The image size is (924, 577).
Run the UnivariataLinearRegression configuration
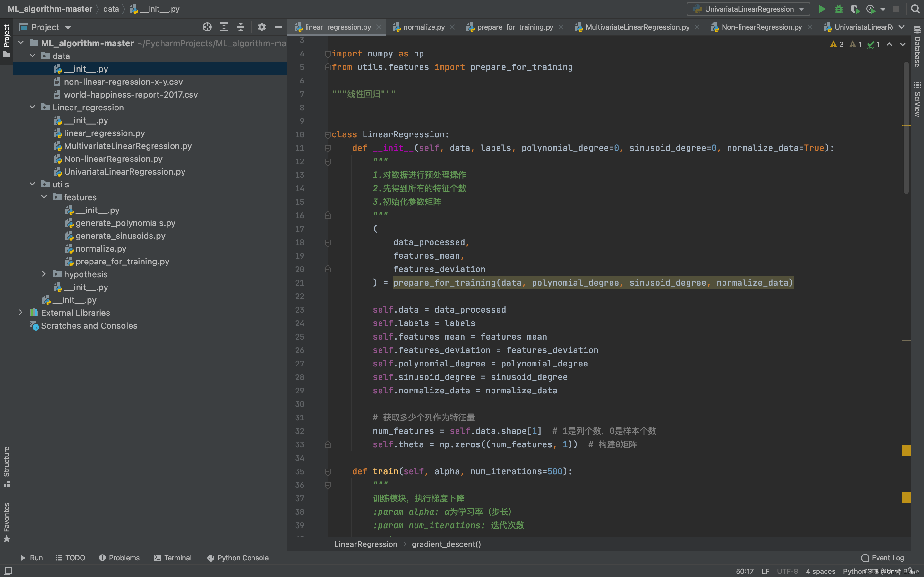point(822,9)
